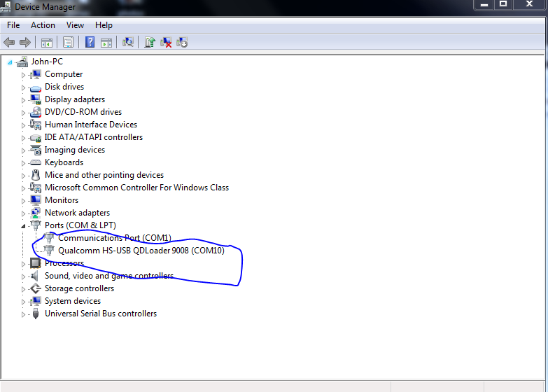Expand the Display adapters category
The width and height of the screenshot is (548, 392).
23,100
